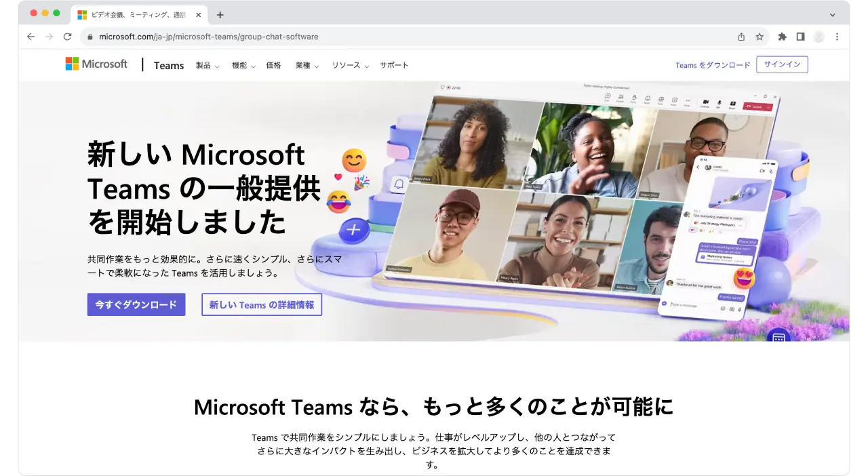868x476 pixels.
Task: Open the 価格 menu item
Action: pos(273,66)
